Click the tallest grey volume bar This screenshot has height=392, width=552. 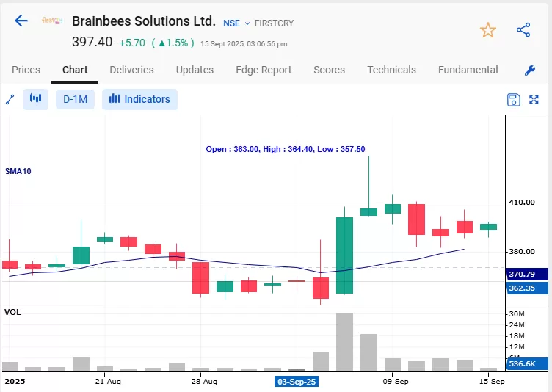[345, 342]
